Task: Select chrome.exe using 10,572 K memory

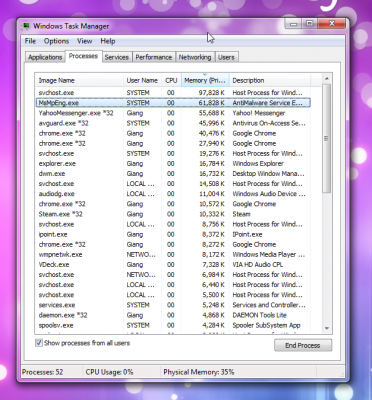Action: 173,204
